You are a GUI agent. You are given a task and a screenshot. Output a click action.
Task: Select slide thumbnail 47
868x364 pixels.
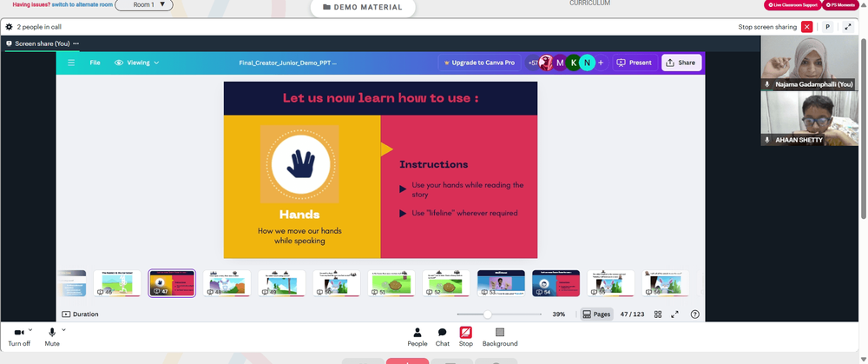point(172,283)
